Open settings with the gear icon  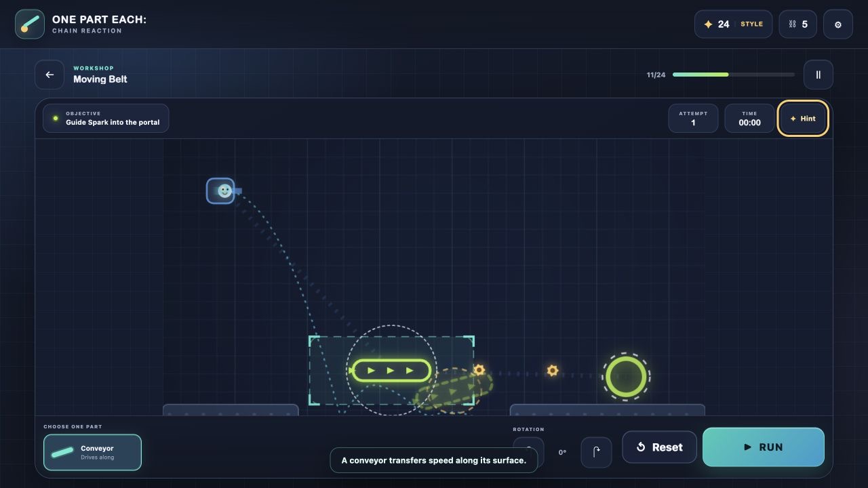point(837,24)
